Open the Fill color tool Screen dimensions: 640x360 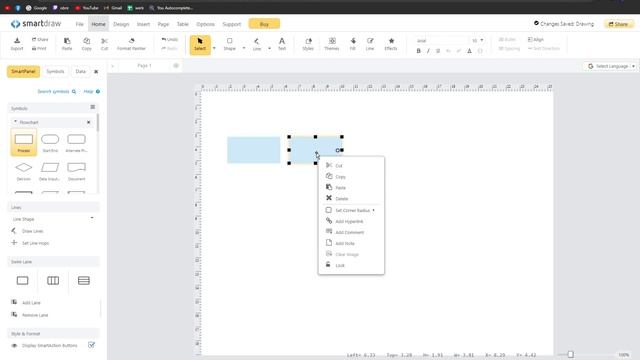coord(353,44)
